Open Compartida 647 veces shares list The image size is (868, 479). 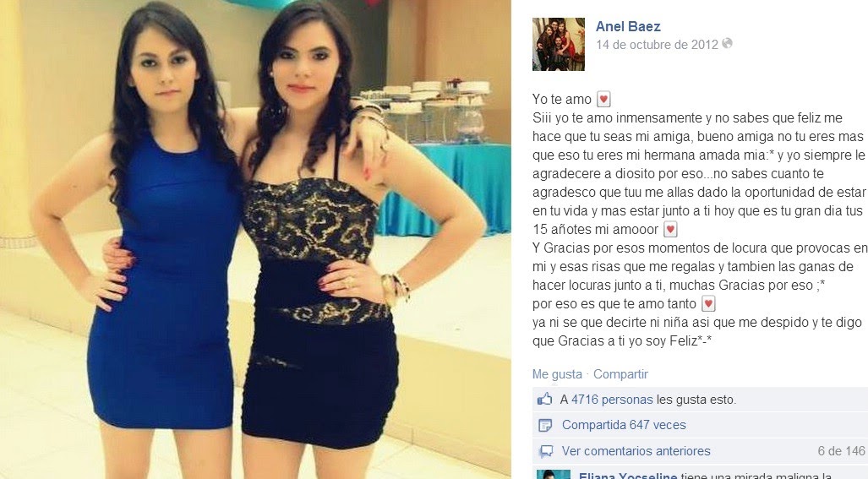(624, 425)
